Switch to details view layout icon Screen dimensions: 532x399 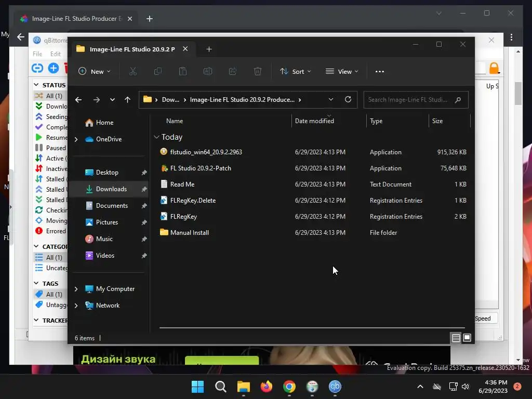(x=456, y=338)
